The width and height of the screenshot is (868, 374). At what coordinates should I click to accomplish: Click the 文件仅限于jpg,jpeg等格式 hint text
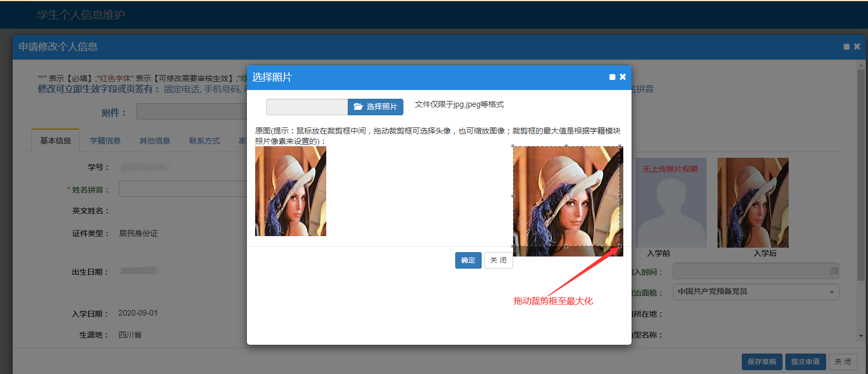point(459,104)
